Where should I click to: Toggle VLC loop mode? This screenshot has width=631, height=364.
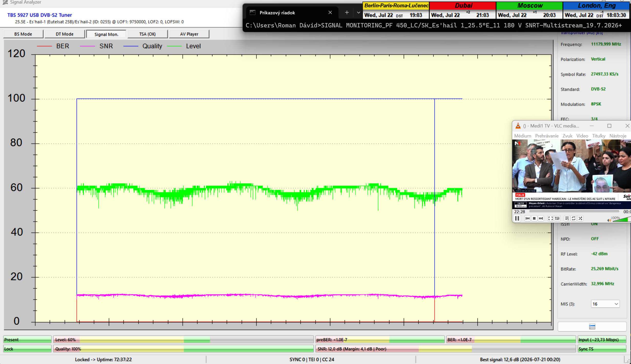(x=574, y=218)
